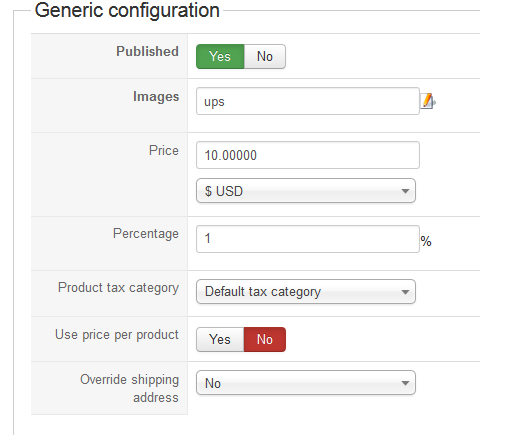This screenshot has width=505, height=435.
Task: Set Published to Yes
Action: (220, 56)
